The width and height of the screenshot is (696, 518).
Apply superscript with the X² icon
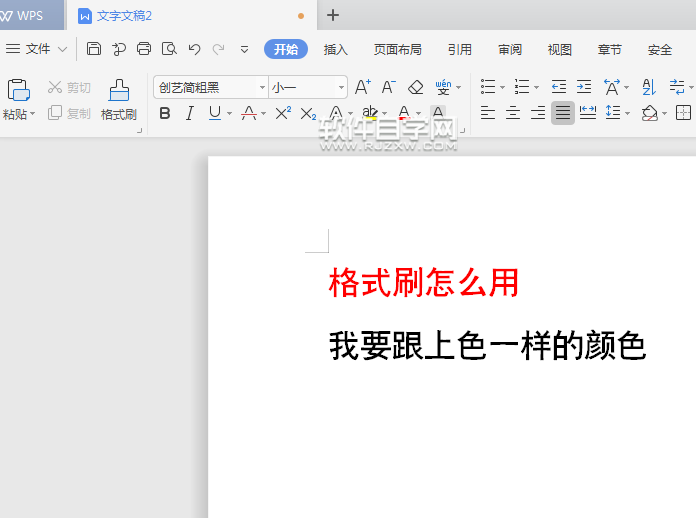pos(283,113)
